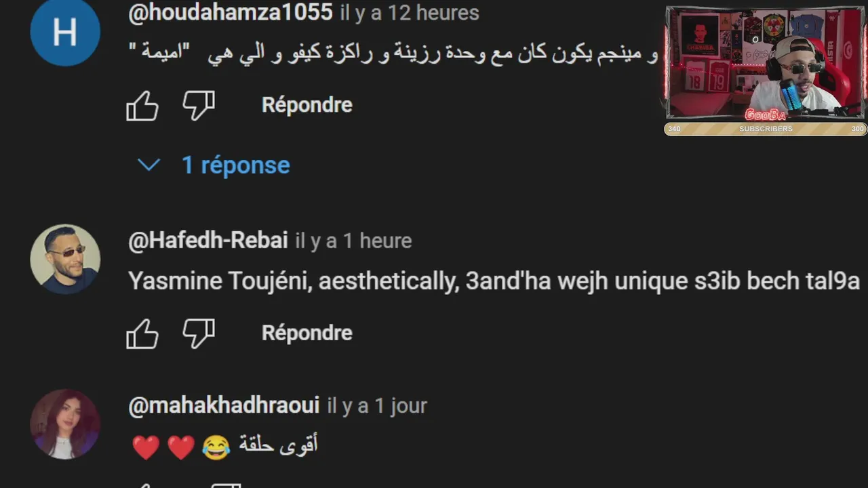The image size is (868, 488).
Task: Expand the 1 réponse thread chevron
Action: [x=149, y=165]
